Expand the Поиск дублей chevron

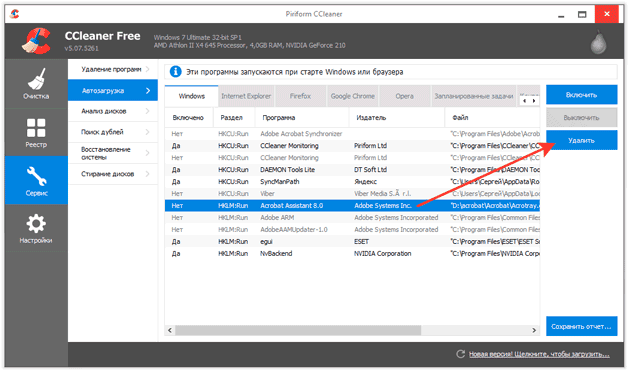pos(147,132)
